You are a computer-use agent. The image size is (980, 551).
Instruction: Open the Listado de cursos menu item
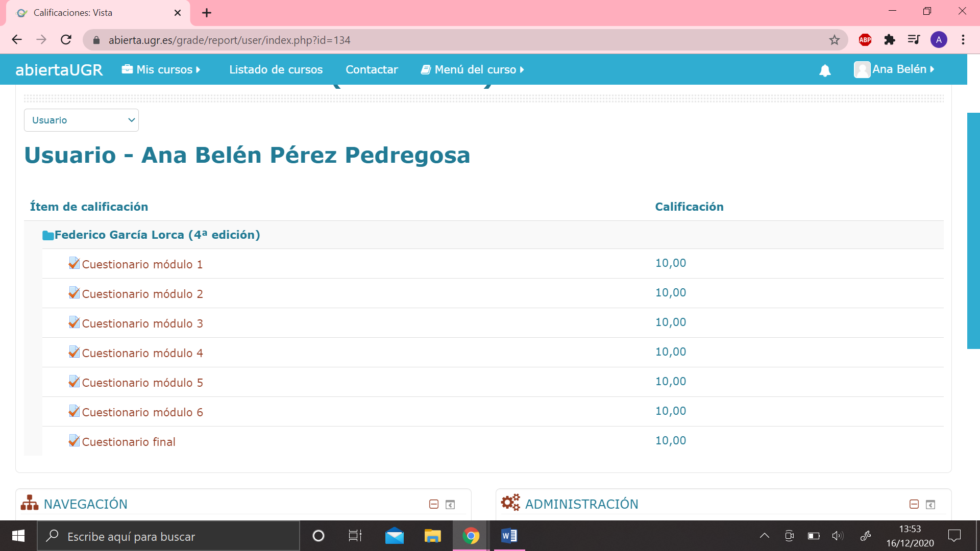tap(276, 69)
